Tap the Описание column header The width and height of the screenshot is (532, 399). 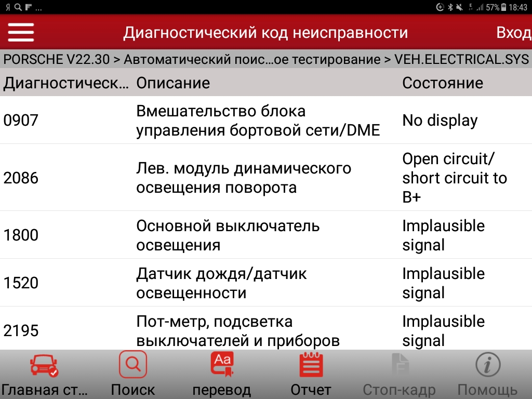pos(173,83)
